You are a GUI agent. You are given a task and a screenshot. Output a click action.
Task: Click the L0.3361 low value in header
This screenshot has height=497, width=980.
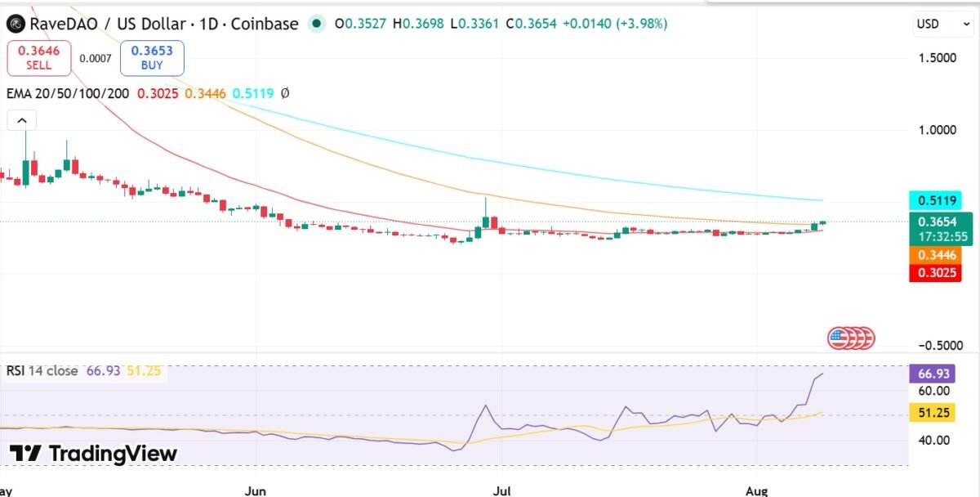(x=477, y=25)
